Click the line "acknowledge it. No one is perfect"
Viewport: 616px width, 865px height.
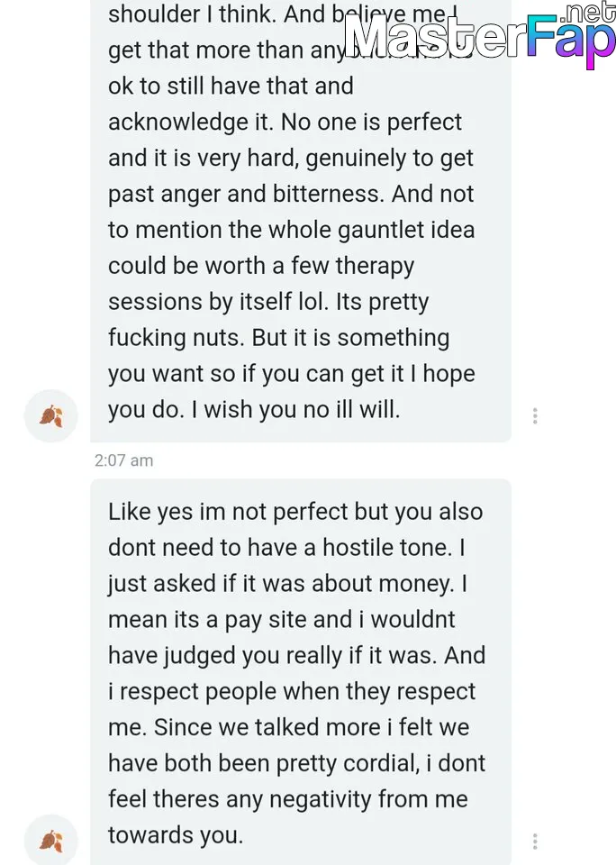click(285, 123)
